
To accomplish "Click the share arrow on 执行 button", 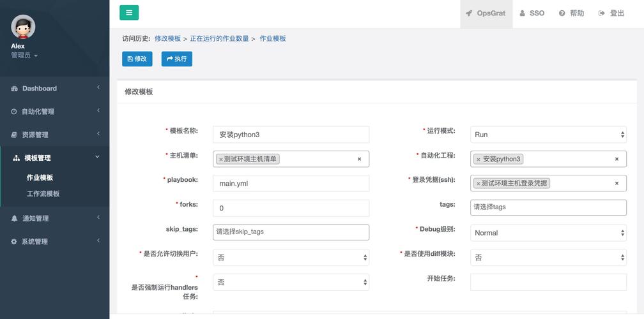I will click(x=170, y=59).
